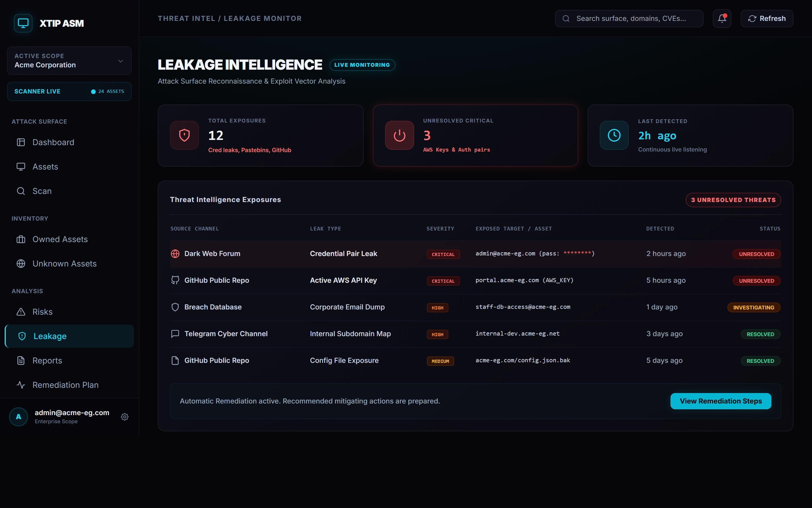Click the Dashboard layout icon in sidebar
Viewport: 812px width, 508px height.
tap(21, 142)
